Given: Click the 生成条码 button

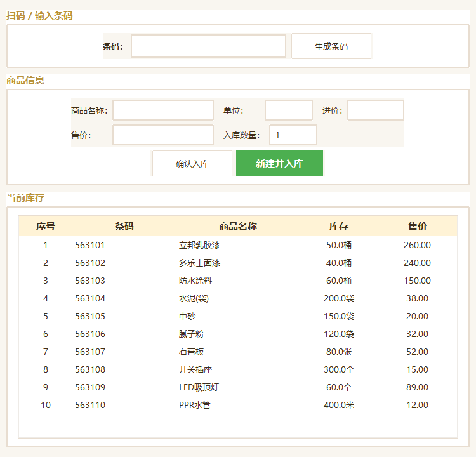Looking at the screenshot, I should (331, 46).
